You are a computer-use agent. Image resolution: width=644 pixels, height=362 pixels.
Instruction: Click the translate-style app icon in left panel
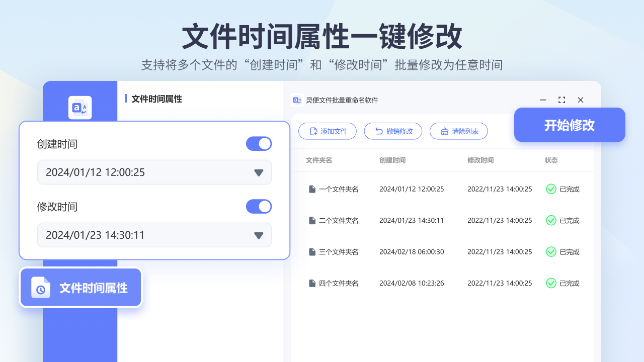point(80,108)
